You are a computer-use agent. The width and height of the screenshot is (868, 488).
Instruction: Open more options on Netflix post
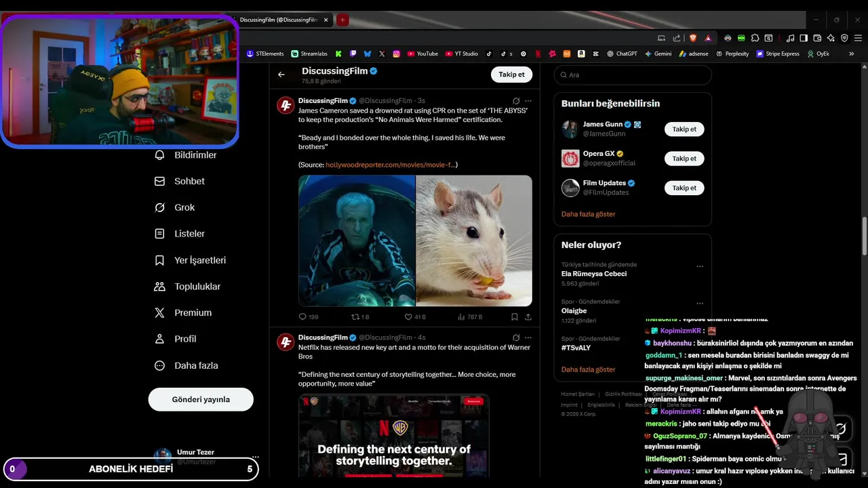[528, 338]
